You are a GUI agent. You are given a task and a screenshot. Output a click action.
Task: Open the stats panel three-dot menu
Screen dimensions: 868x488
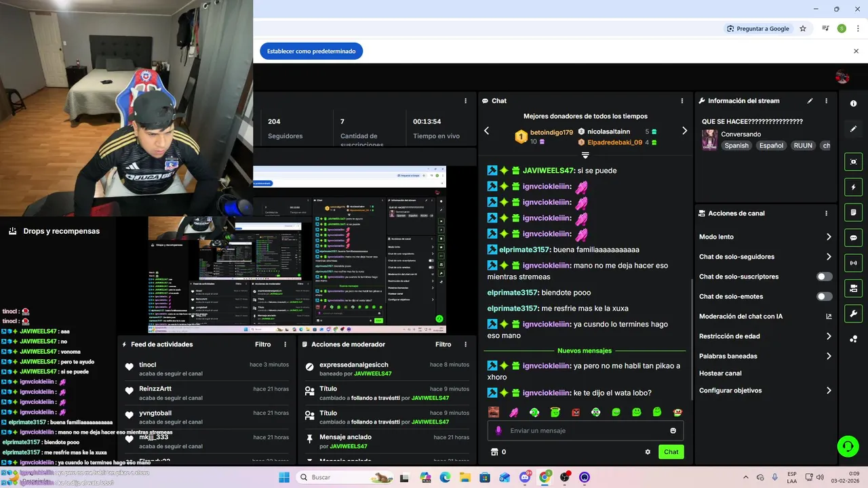pyautogui.click(x=465, y=101)
